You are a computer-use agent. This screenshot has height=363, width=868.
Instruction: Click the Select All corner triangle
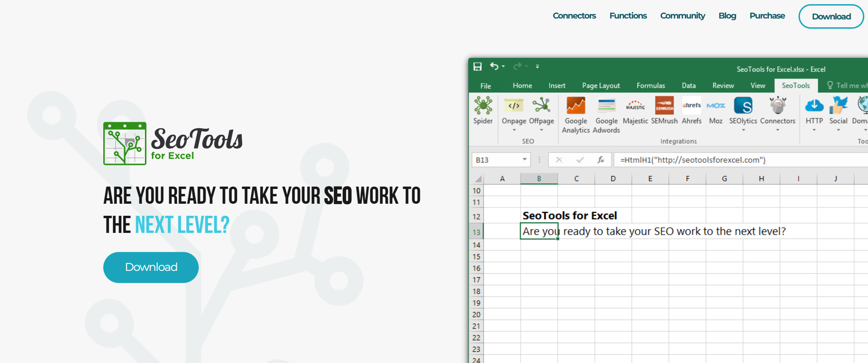pos(478,179)
